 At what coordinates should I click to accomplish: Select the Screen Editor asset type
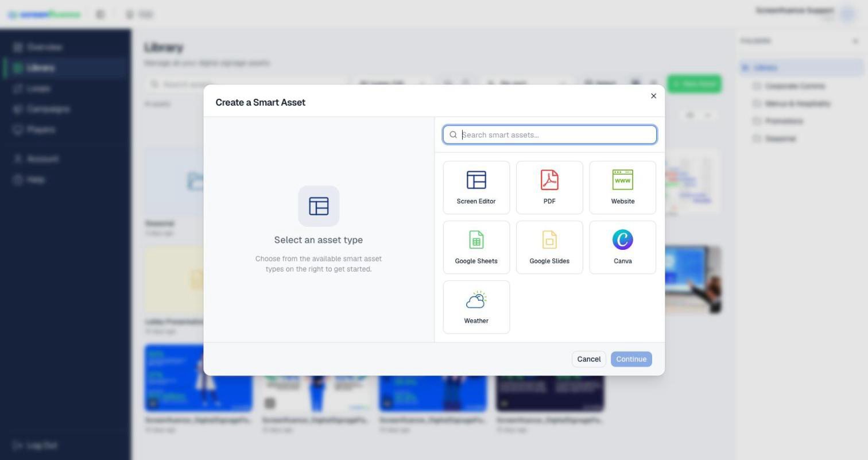click(x=476, y=188)
